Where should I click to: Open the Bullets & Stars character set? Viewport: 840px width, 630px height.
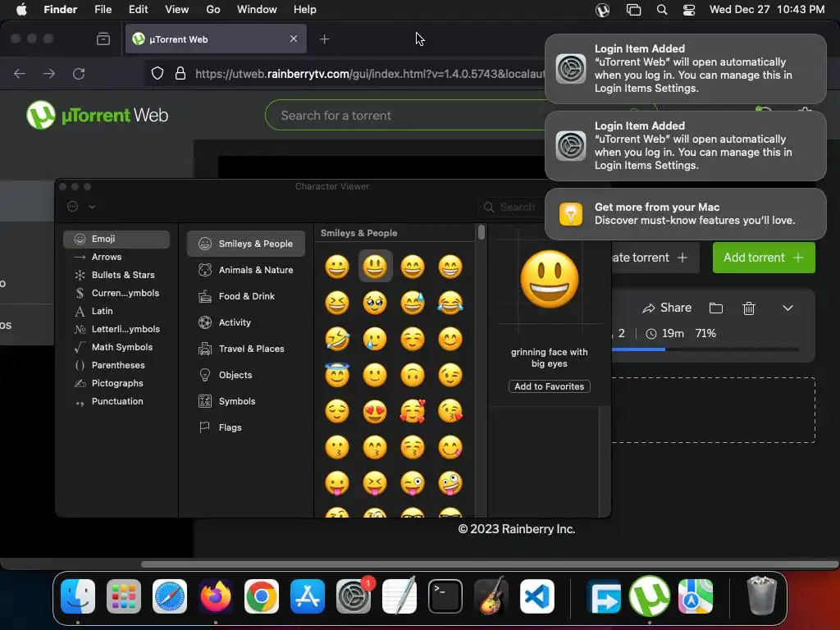116,275
